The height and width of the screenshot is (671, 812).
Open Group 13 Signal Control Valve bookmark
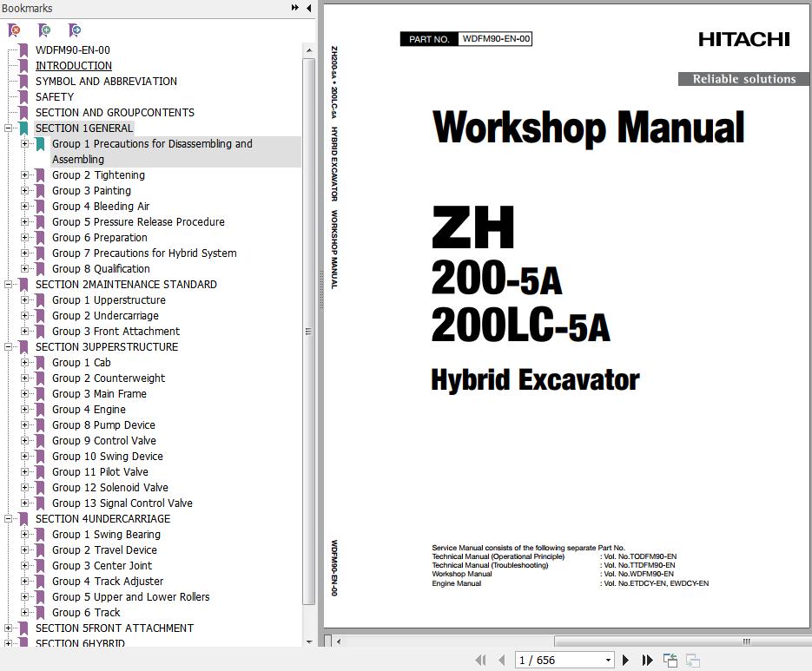[x=122, y=503]
